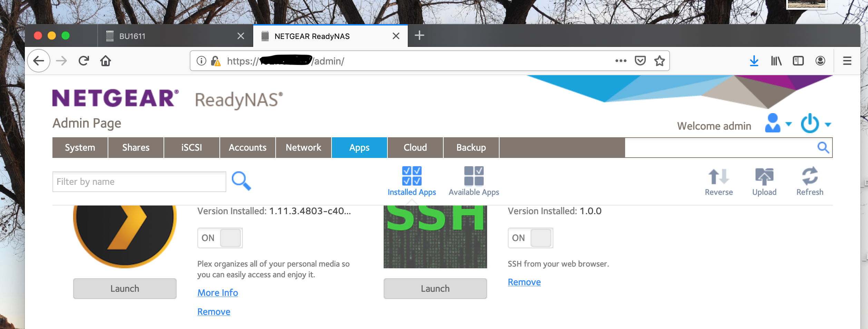The height and width of the screenshot is (329, 868).
Task: Open the Network menu tab
Action: coord(304,148)
